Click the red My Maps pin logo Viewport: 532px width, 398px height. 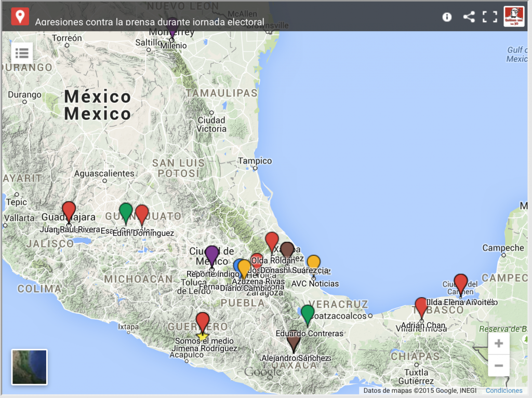(x=20, y=17)
